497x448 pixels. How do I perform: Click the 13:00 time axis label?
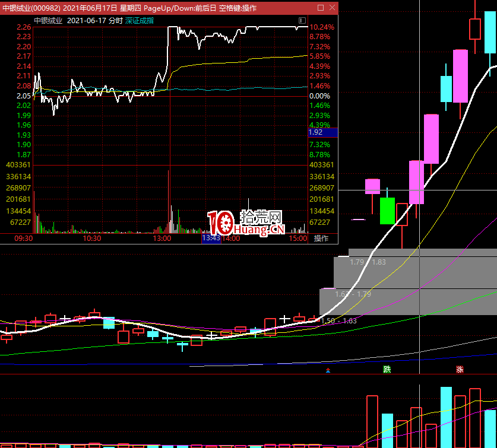(162, 239)
